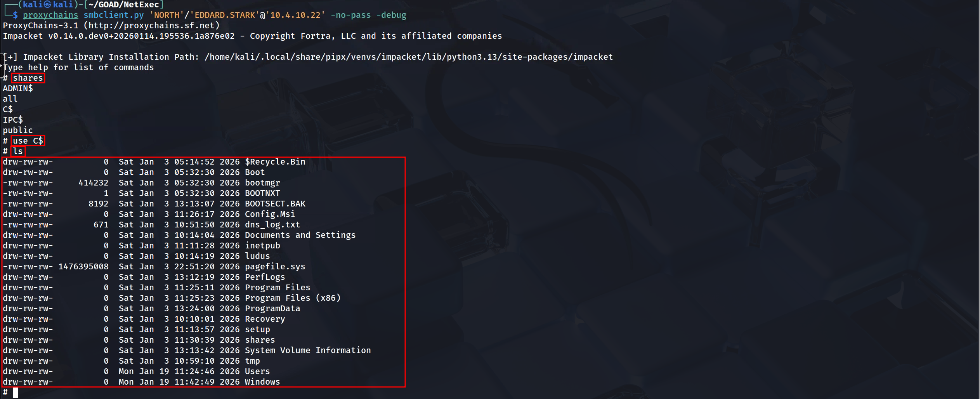
Task: Click the 'public' share entry
Action: (x=18, y=130)
